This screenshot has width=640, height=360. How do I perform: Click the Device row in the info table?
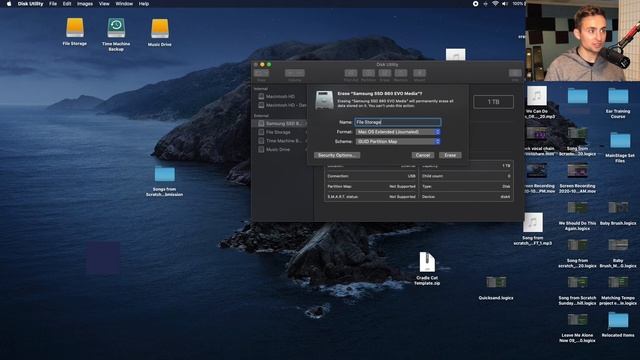[466, 197]
